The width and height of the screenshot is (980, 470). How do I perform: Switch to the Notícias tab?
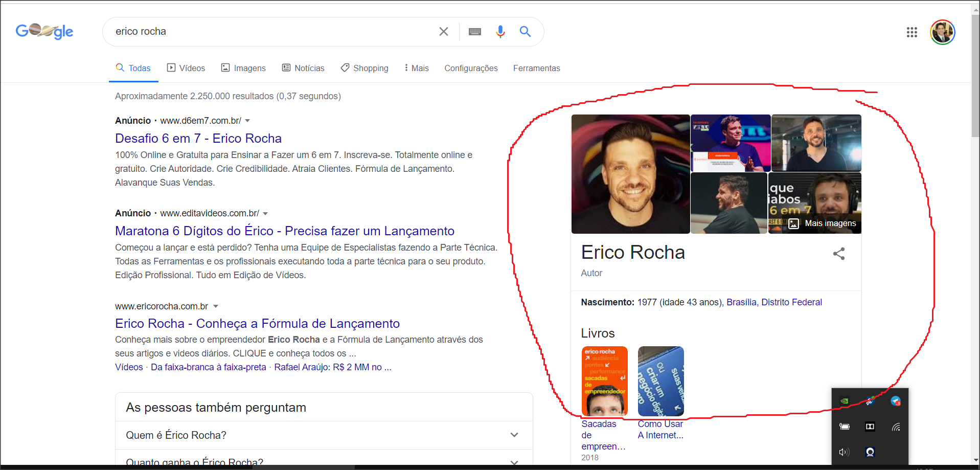[303, 68]
